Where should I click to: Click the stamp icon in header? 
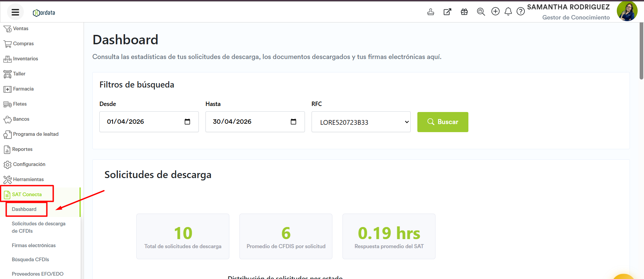tap(430, 12)
